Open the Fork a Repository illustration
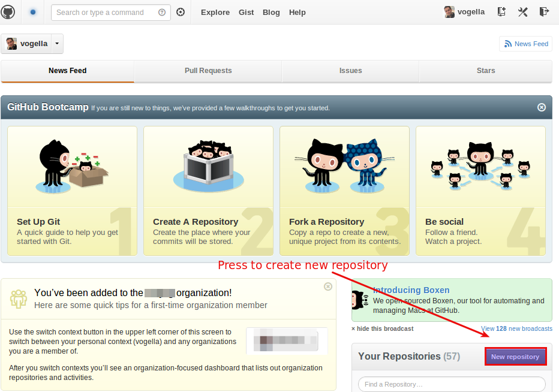The image size is (559, 392). pos(344,167)
